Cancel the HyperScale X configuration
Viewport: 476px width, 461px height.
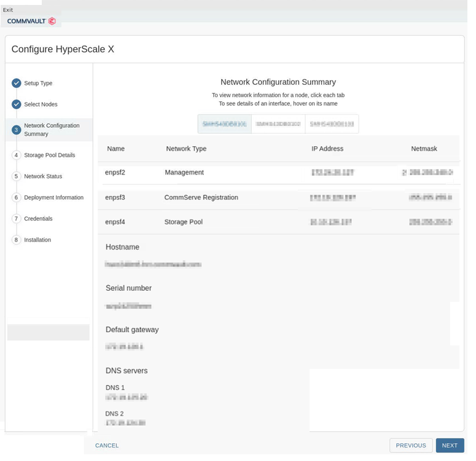[x=107, y=446]
